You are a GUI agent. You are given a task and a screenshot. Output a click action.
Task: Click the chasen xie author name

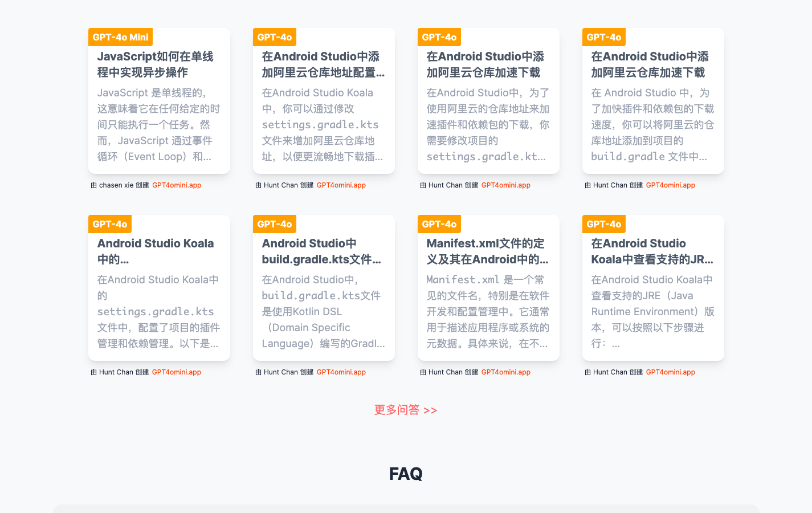(116, 185)
